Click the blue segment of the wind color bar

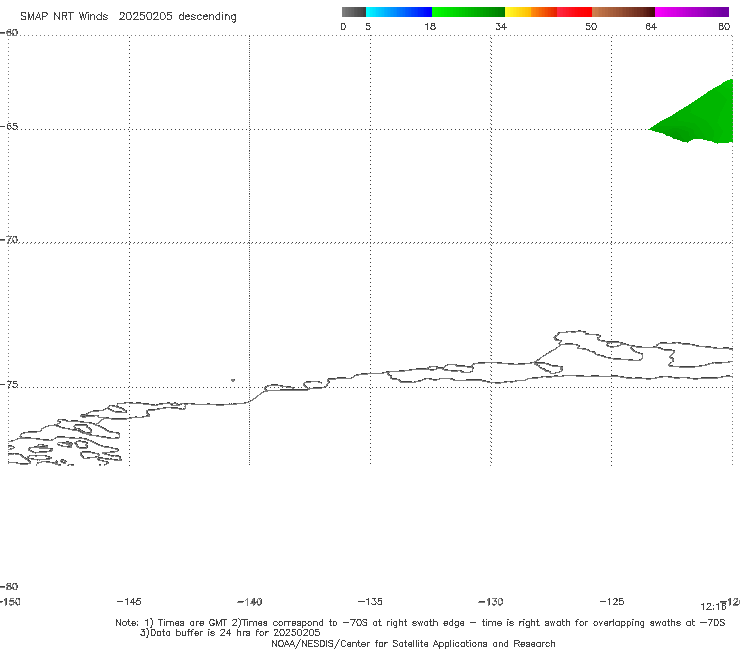399,12
